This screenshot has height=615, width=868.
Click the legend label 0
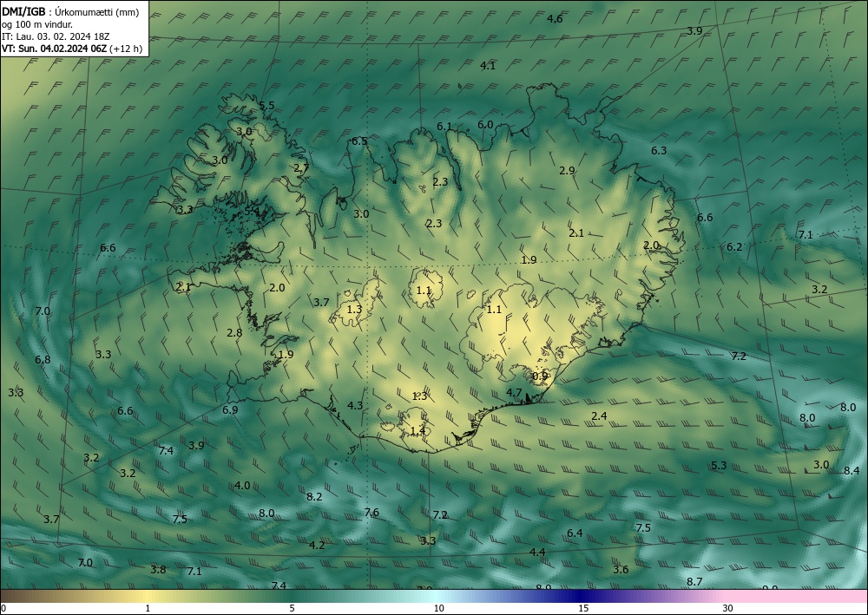3,609
